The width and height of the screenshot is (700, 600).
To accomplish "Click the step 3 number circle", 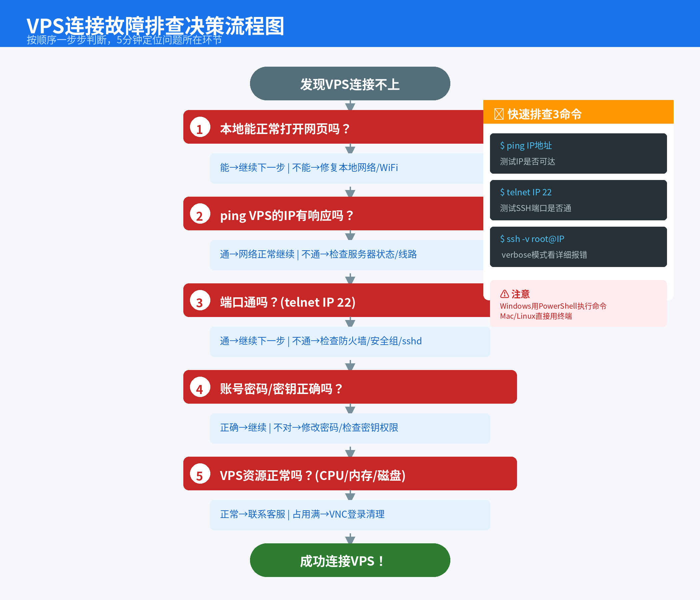I will click(x=200, y=301).
